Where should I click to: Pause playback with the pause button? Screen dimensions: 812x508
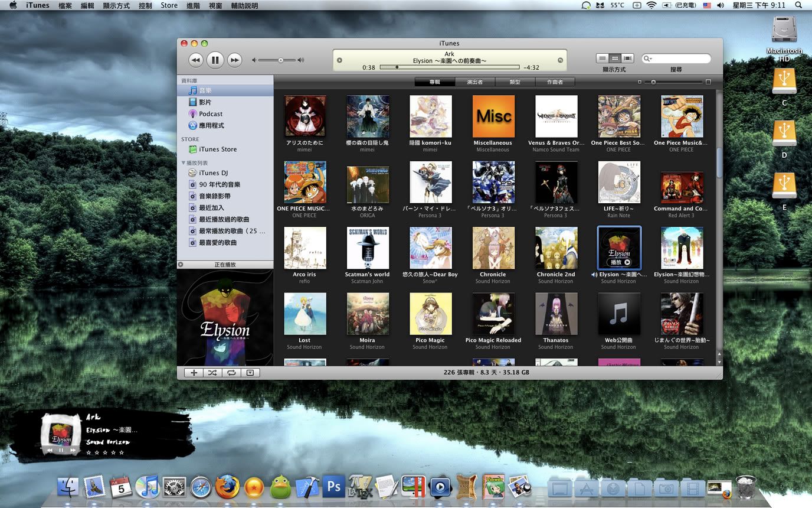[x=215, y=60]
